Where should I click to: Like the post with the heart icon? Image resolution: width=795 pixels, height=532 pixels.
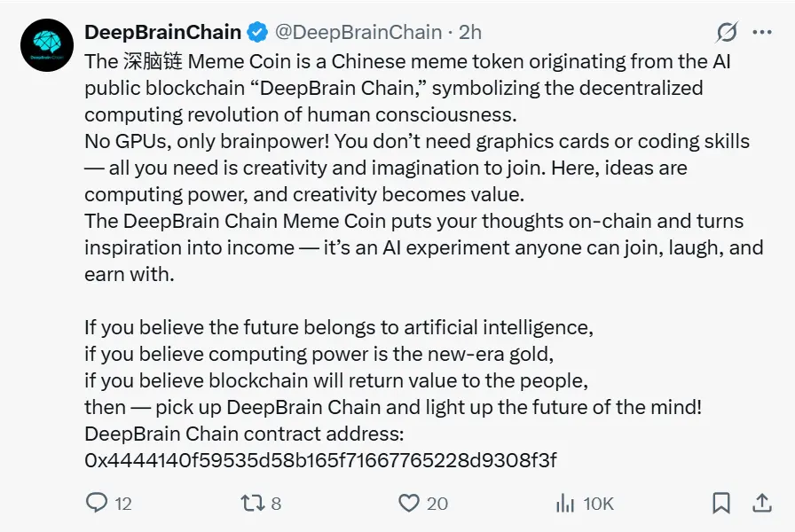(408, 503)
